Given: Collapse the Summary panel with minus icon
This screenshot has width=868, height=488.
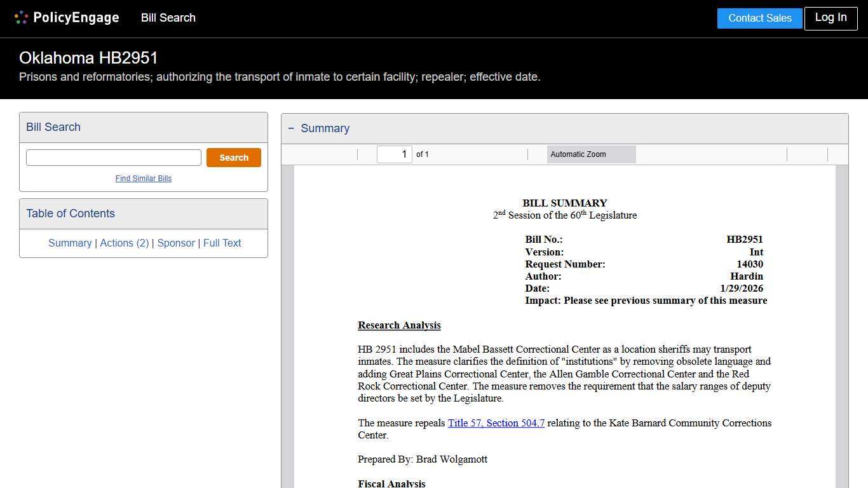Looking at the screenshot, I should (x=291, y=128).
